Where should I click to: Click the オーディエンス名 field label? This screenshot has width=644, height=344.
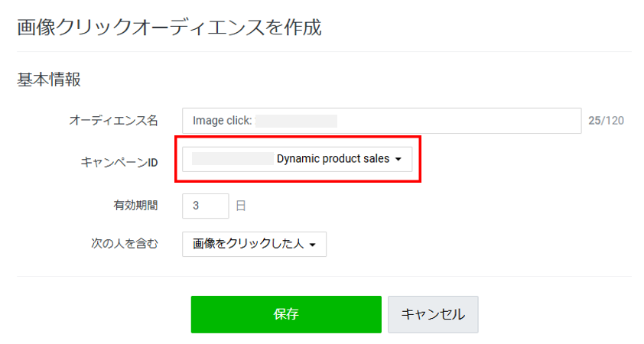pyautogui.click(x=113, y=120)
